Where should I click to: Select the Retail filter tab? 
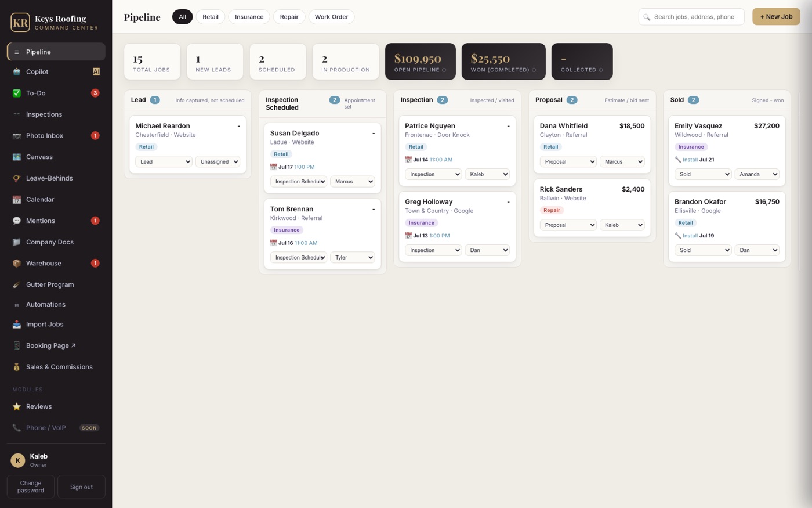[x=211, y=17]
